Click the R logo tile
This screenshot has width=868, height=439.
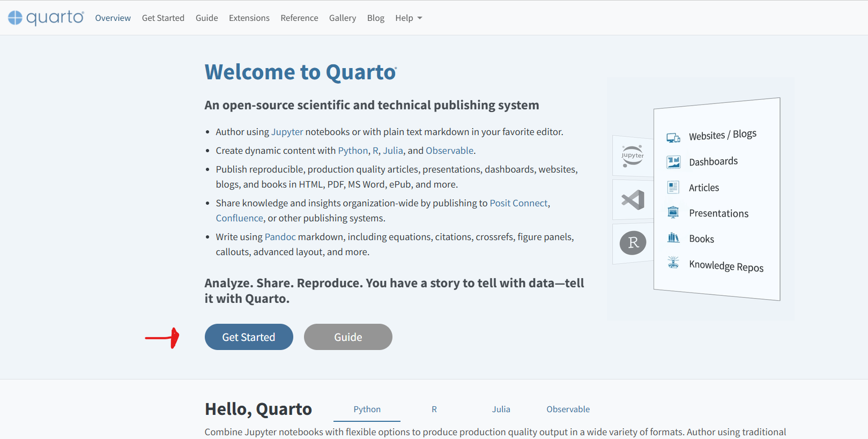[633, 243]
